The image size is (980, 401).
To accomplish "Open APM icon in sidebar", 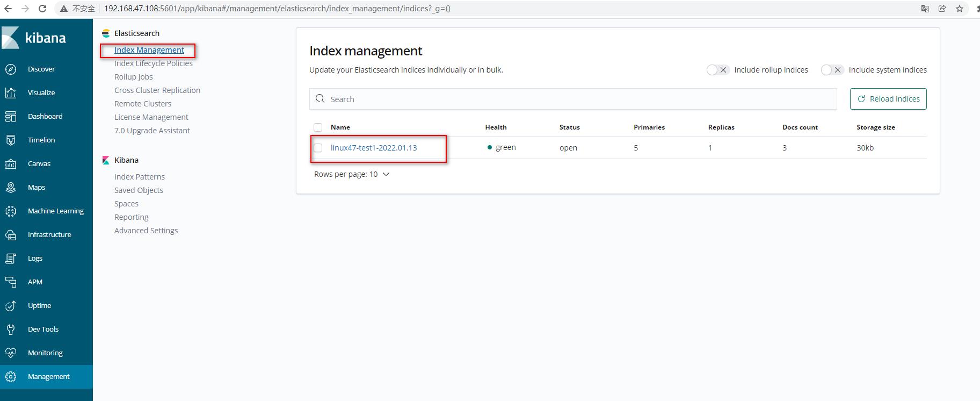I will 11,282.
